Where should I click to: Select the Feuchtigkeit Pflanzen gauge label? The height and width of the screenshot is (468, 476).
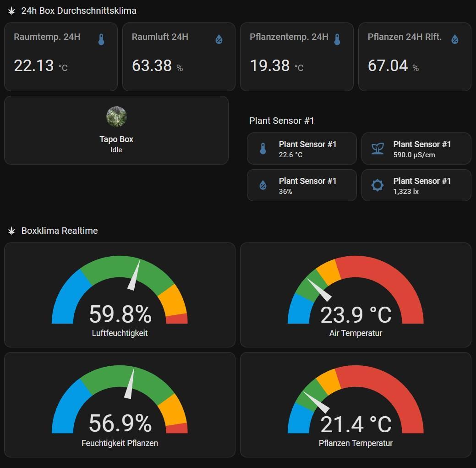click(120, 443)
